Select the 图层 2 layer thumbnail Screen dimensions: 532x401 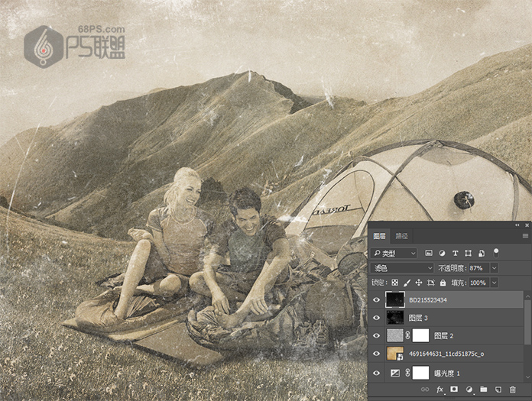point(395,335)
